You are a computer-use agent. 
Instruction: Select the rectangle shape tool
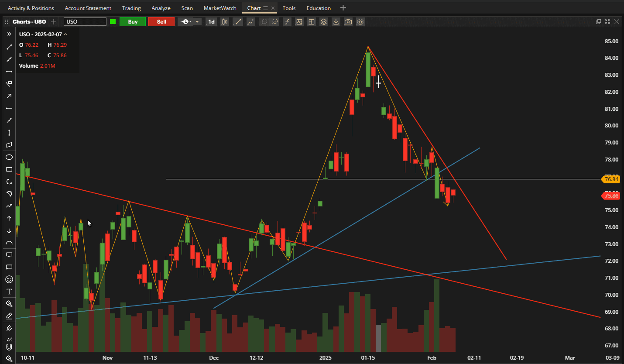pos(9,169)
